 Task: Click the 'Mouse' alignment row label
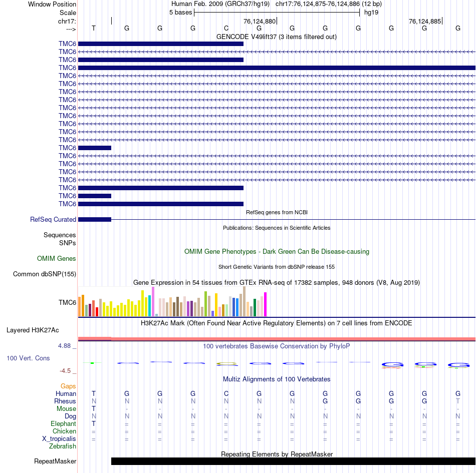tap(66, 409)
